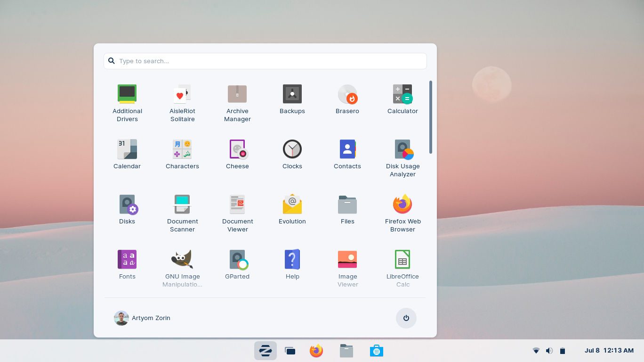
Task: Launch Firefox Web Browser from the app grid
Action: click(402, 214)
